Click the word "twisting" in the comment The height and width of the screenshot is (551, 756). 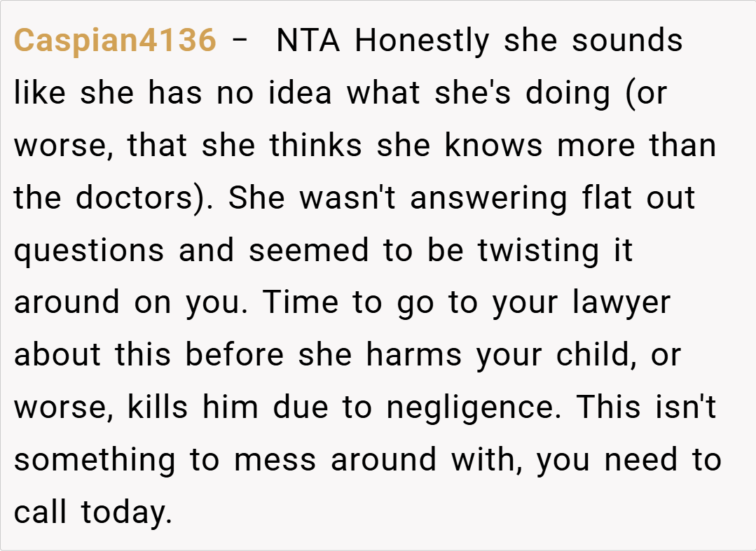(x=539, y=251)
